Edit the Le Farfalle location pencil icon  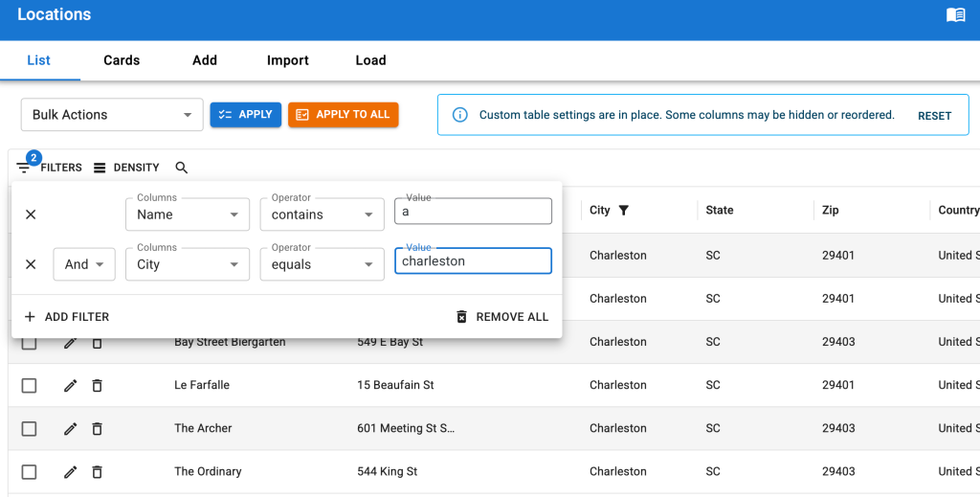pyautogui.click(x=71, y=386)
